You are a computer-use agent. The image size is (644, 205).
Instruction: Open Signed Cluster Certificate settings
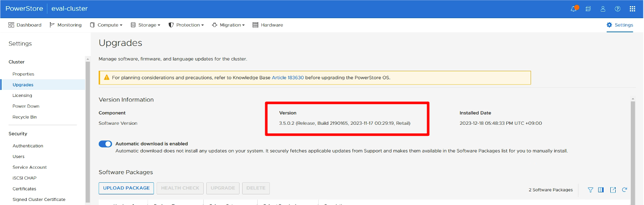click(39, 199)
